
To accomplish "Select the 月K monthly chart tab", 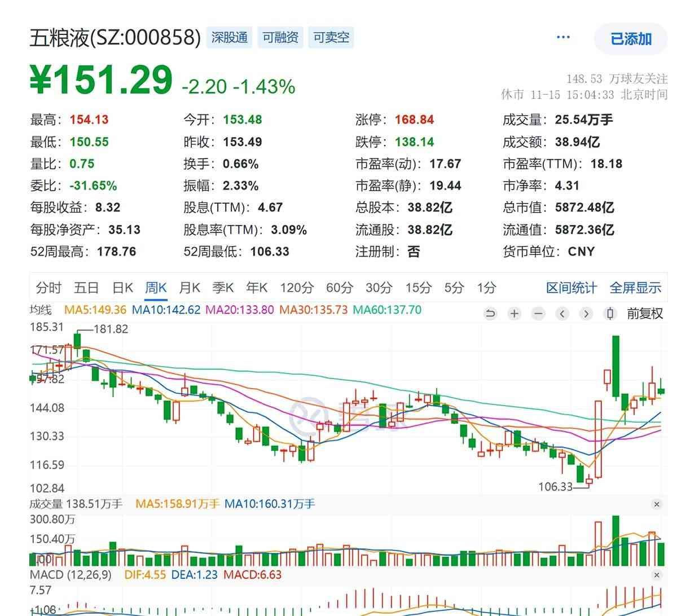I will coord(190,288).
